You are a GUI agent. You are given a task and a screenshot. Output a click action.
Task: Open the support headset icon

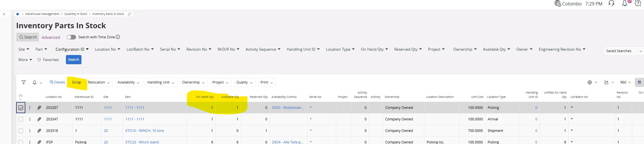611,4
